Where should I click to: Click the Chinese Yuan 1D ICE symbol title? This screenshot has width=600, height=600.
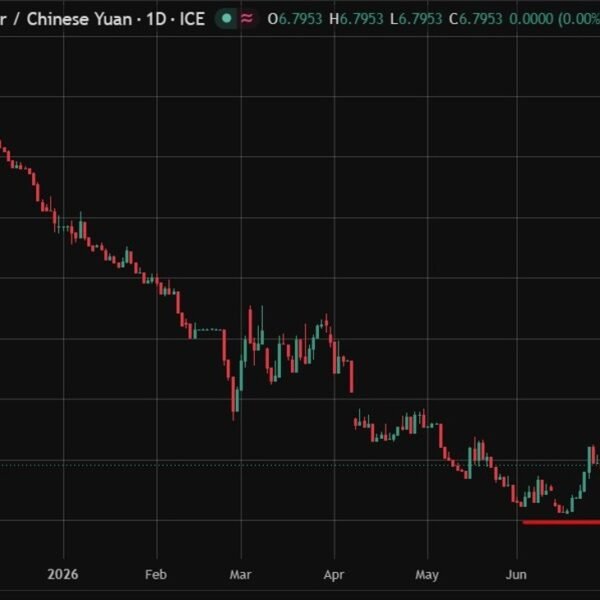pyautogui.click(x=102, y=19)
